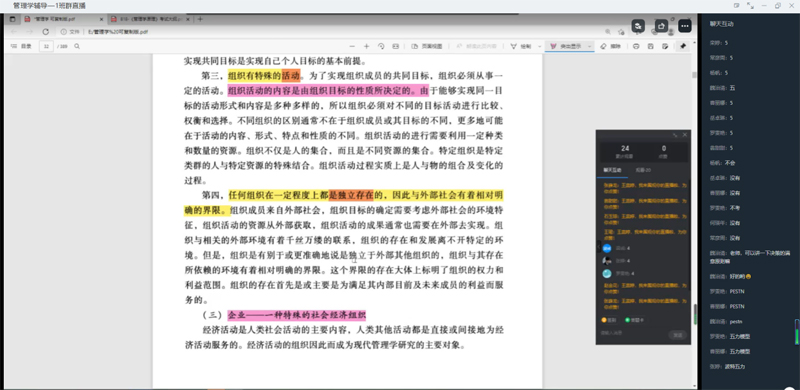Screen dimensions: 800x390
Task: Expand the draw 绘制 dropdown arrow
Action: 539,46
